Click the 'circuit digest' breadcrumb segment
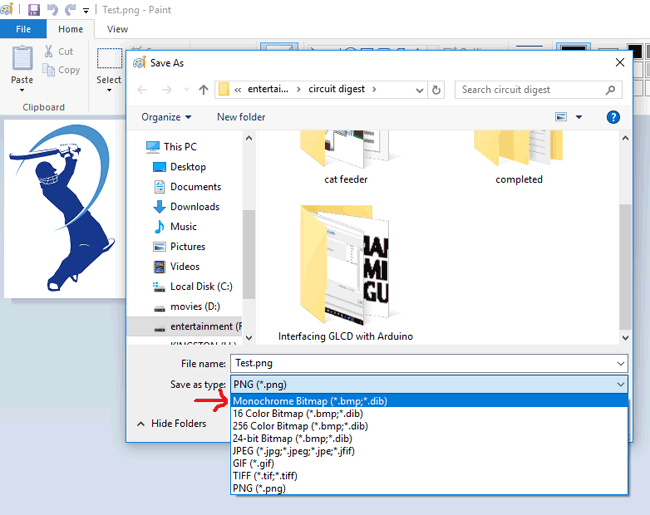The image size is (650, 515). [x=337, y=89]
